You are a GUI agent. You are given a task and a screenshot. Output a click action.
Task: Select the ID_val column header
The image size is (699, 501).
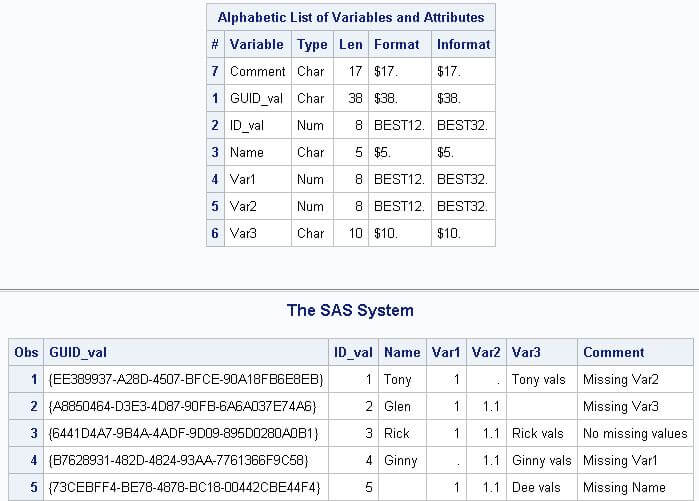coord(353,352)
